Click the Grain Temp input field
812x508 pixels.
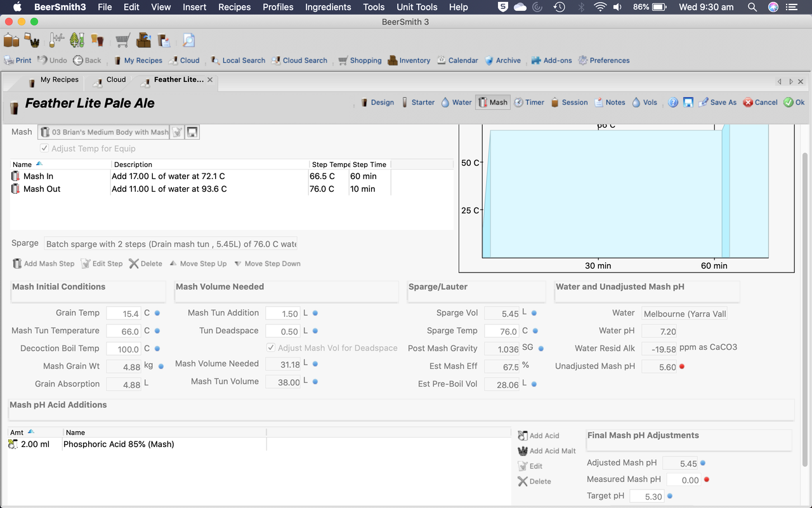pos(124,314)
